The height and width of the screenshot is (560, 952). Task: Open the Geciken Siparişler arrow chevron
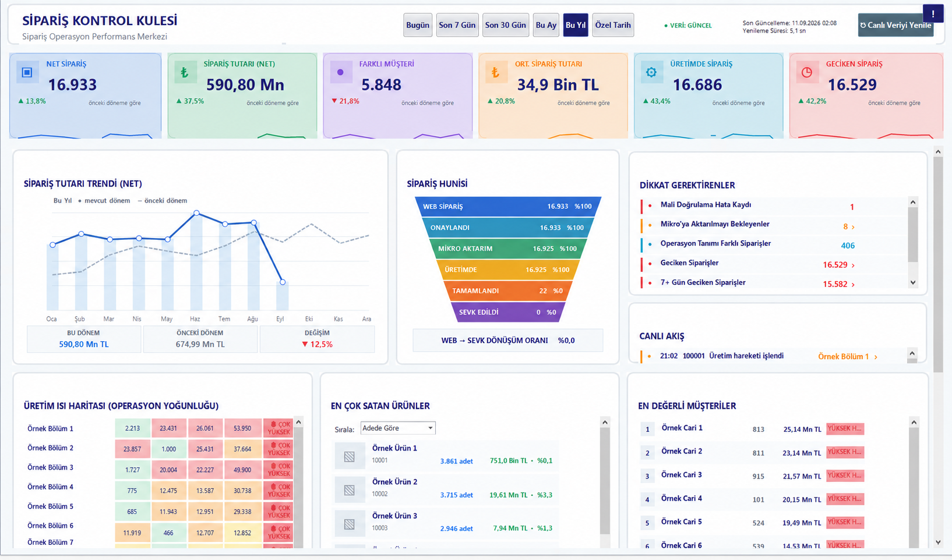854,265
